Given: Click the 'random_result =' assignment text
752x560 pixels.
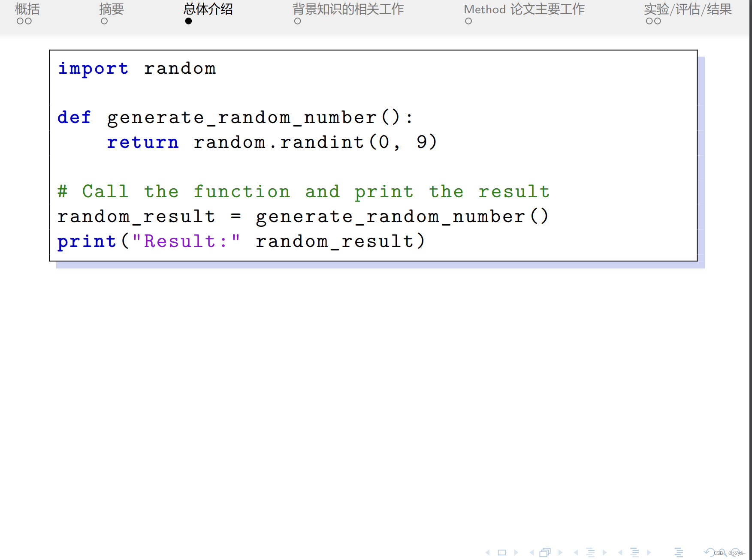Looking at the screenshot, I should pos(149,217).
